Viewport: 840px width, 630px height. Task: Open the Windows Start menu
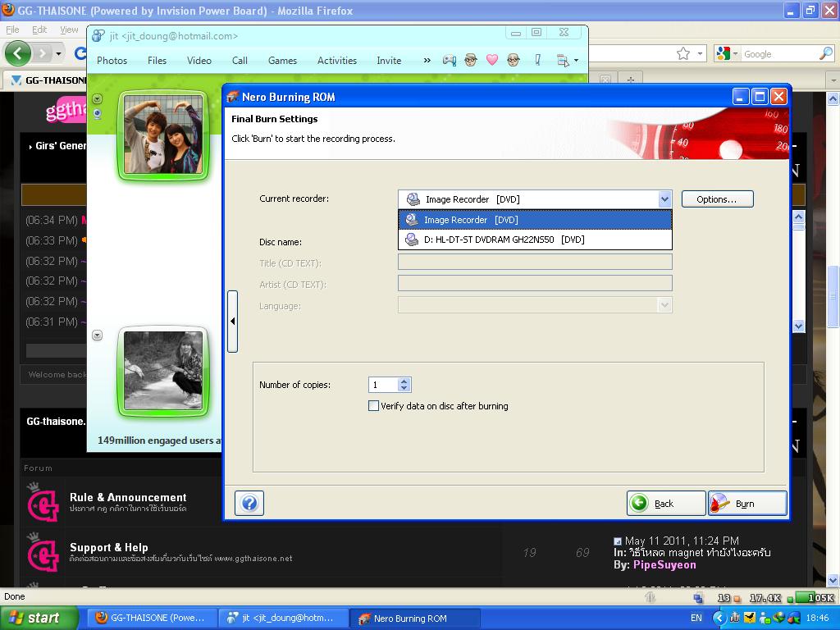(39, 619)
